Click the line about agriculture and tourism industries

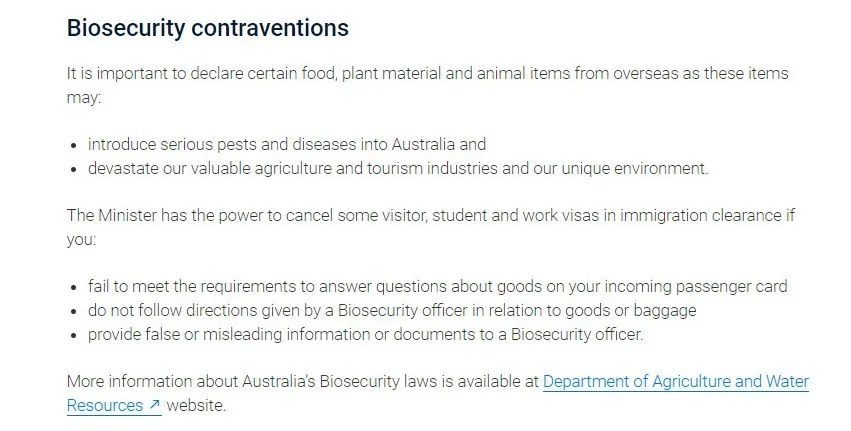pos(398,168)
